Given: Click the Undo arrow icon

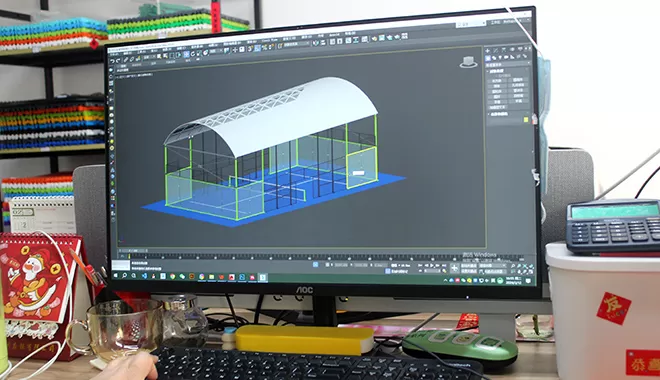Looking at the screenshot, I should [x=112, y=61].
